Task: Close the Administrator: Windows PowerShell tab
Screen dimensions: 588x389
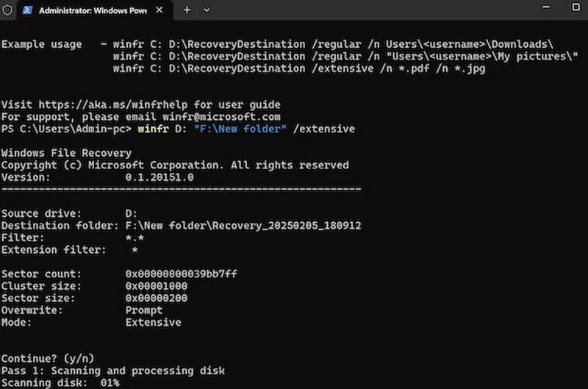Action: click(161, 10)
